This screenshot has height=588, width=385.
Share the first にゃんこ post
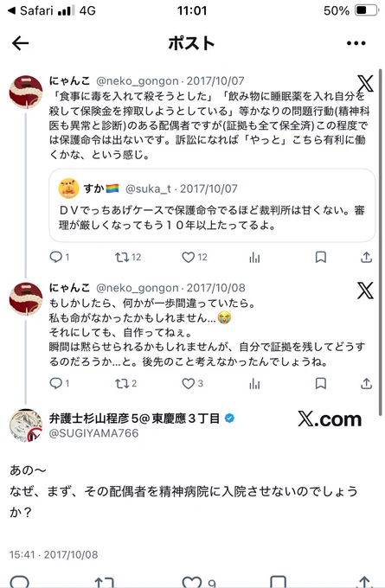coord(366,258)
